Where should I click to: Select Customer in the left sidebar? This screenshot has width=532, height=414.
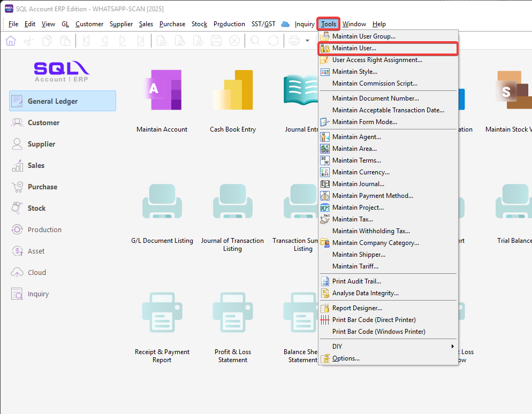coord(43,122)
